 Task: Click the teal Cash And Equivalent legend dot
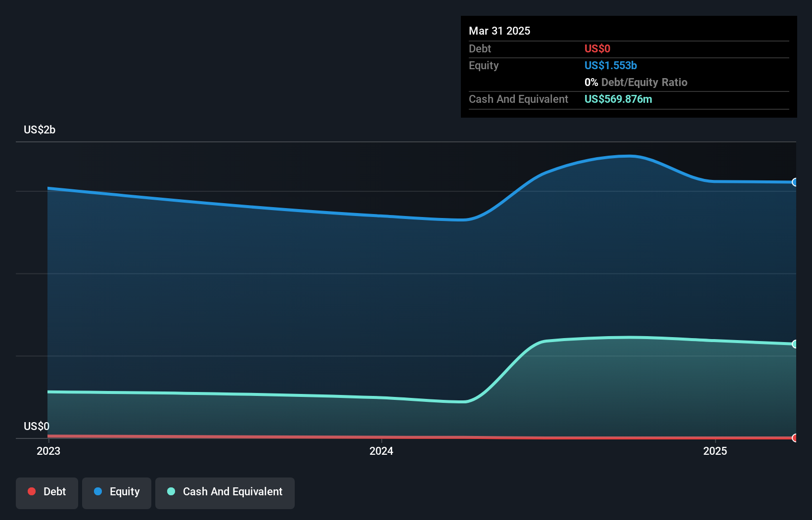click(170, 491)
